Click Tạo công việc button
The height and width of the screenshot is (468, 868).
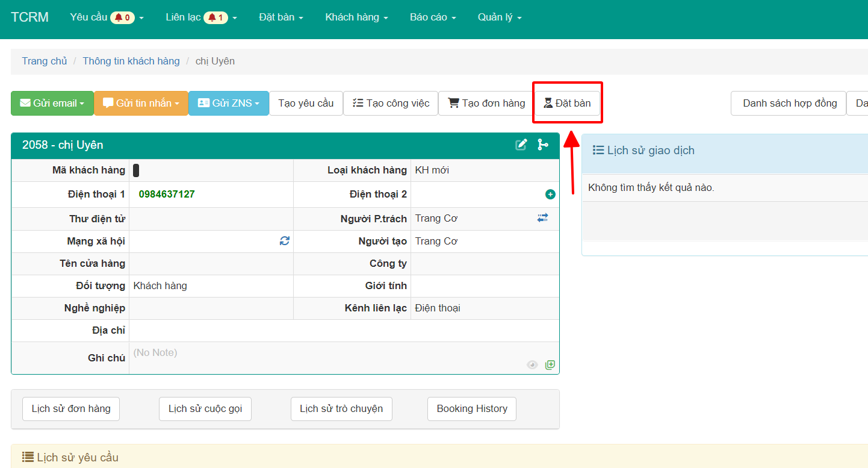[391, 103]
